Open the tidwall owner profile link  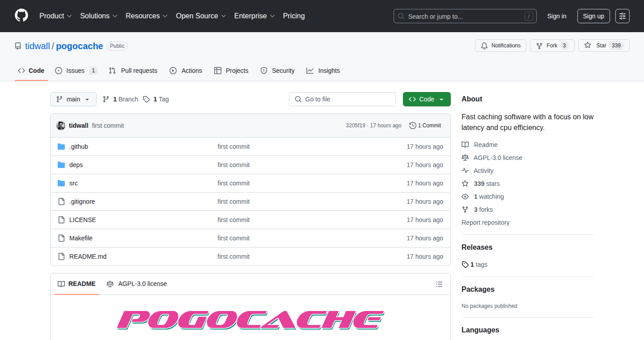coord(38,46)
